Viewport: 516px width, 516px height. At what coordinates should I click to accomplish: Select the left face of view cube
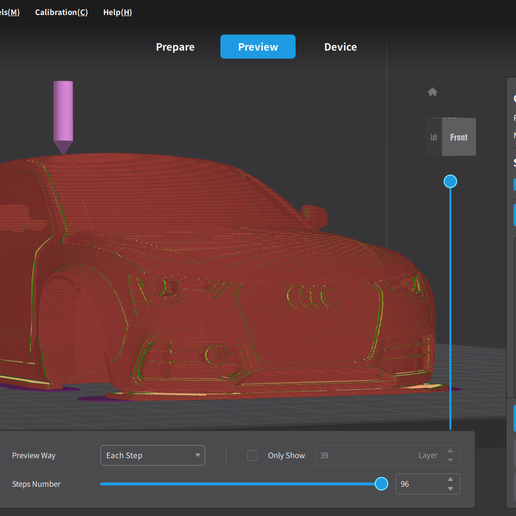pyautogui.click(x=434, y=137)
